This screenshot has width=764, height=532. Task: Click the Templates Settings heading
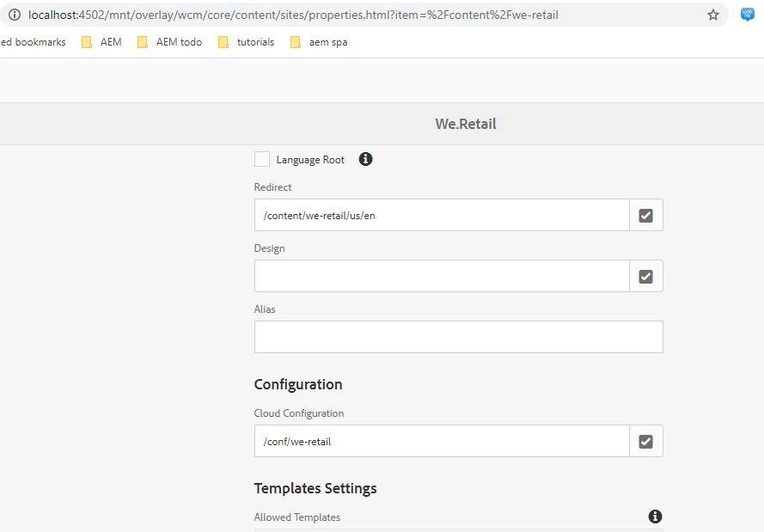coord(315,488)
